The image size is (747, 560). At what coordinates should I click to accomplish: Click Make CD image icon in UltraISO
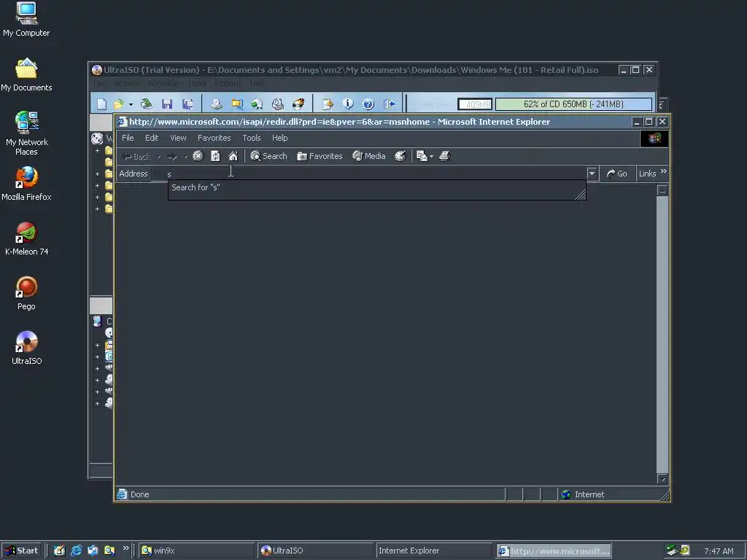click(x=216, y=104)
